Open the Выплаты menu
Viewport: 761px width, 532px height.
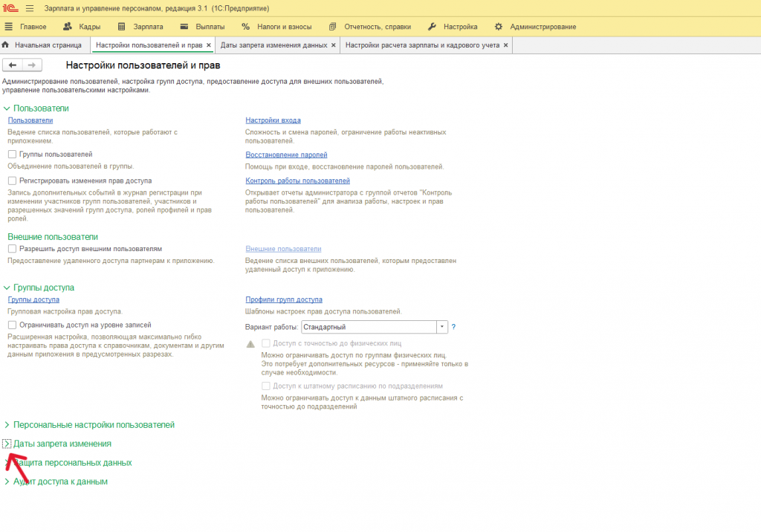pyautogui.click(x=202, y=27)
